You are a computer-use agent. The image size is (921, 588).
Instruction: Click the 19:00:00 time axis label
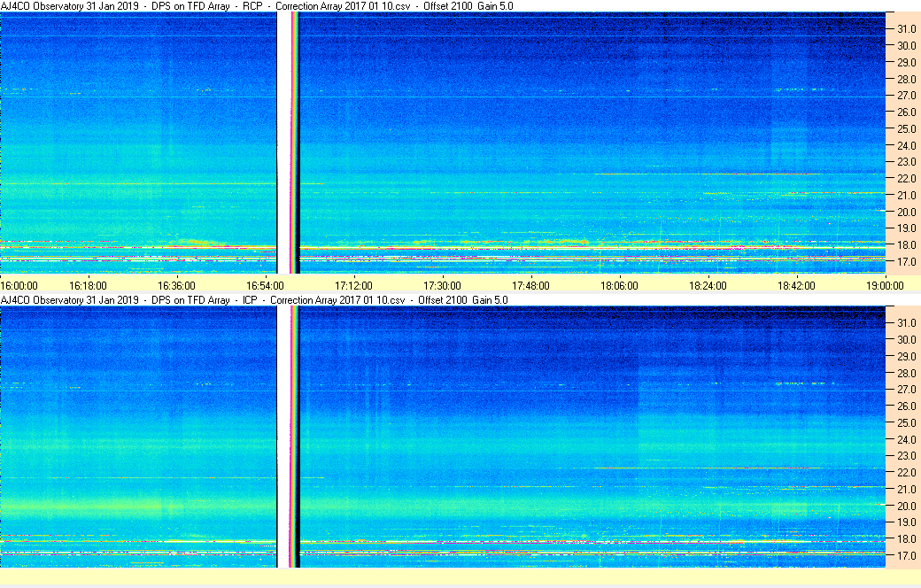(x=886, y=286)
